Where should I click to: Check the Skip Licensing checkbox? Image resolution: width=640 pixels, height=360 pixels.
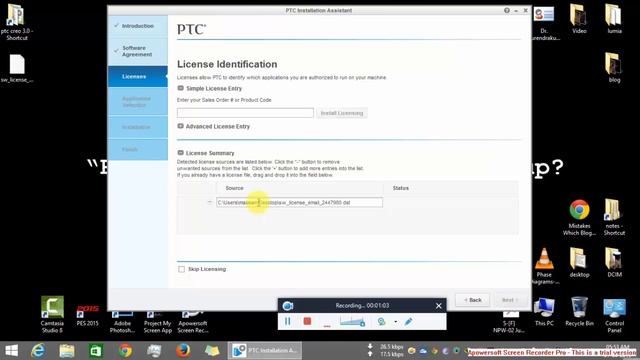pos(182,269)
